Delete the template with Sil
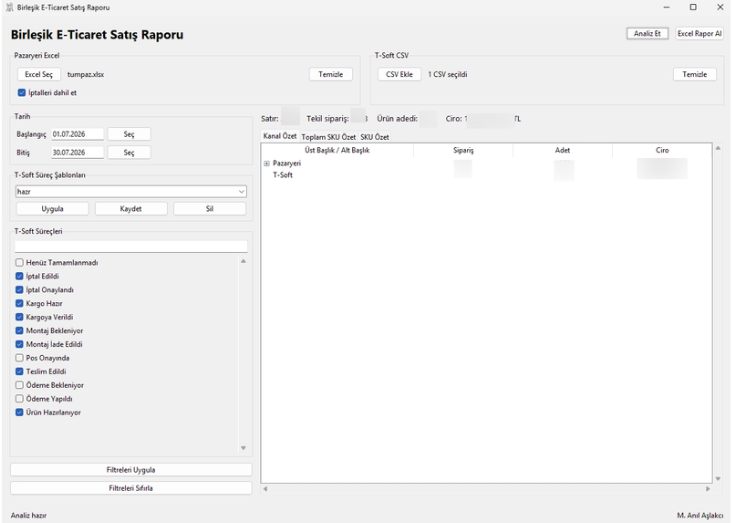732x523 pixels. (x=210, y=209)
